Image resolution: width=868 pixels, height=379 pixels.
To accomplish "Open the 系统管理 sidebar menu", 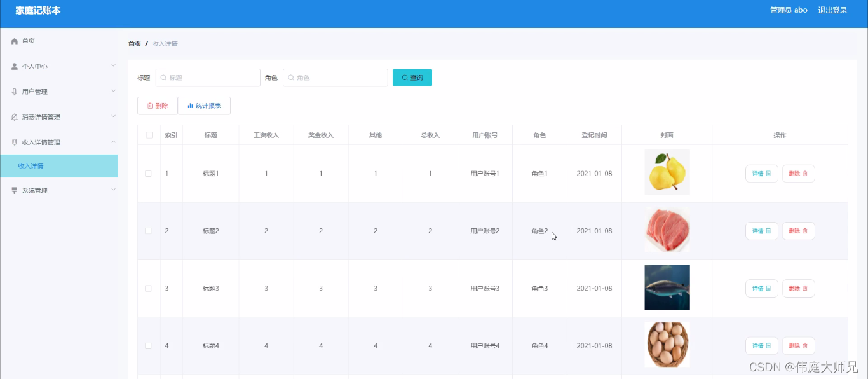I will [x=59, y=190].
